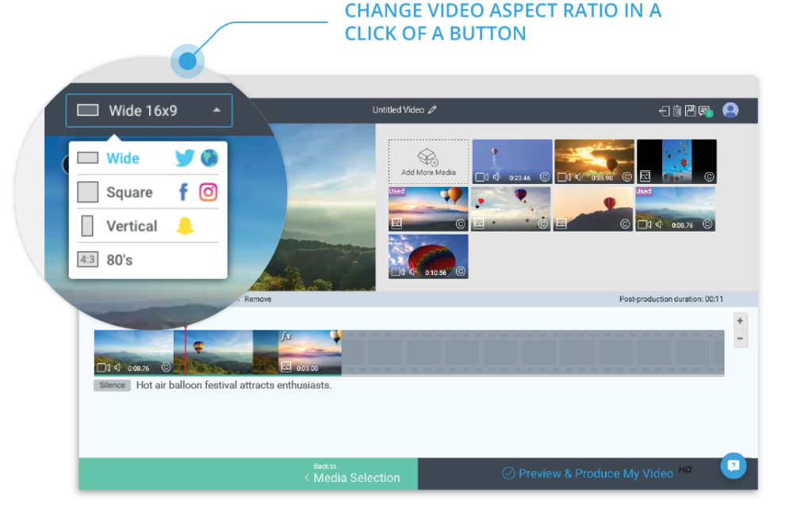Click Add More Media box
This screenshot has width=812, height=505.
click(428, 162)
